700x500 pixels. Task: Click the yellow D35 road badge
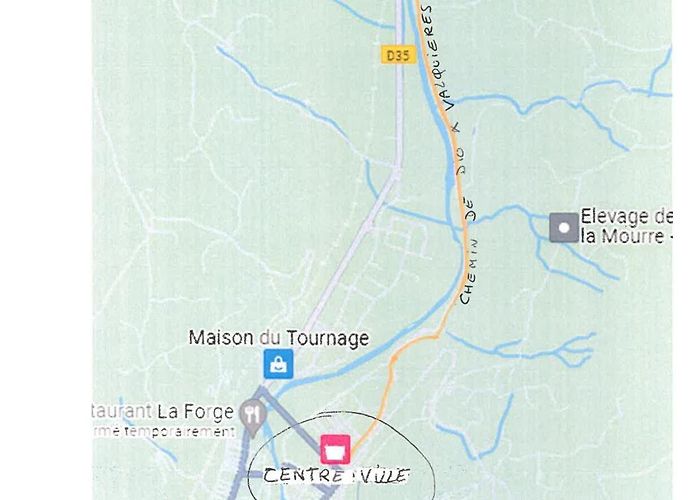398,55
